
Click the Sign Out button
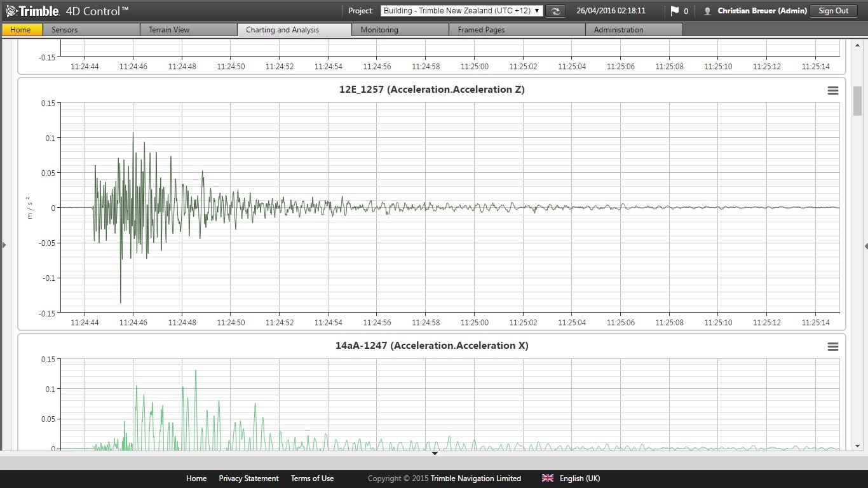pos(833,11)
